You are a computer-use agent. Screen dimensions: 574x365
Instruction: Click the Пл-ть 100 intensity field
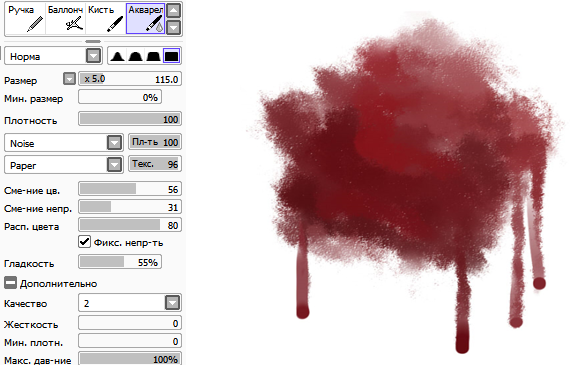pos(155,142)
